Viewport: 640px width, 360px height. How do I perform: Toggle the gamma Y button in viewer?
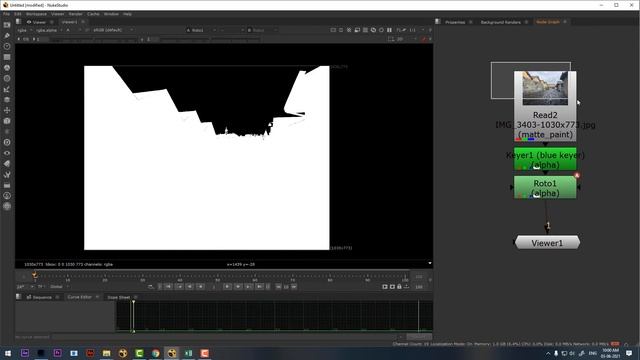coord(149,39)
